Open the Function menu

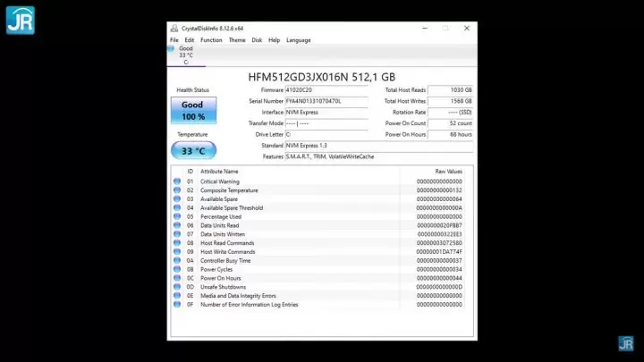[x=211, y=40]
